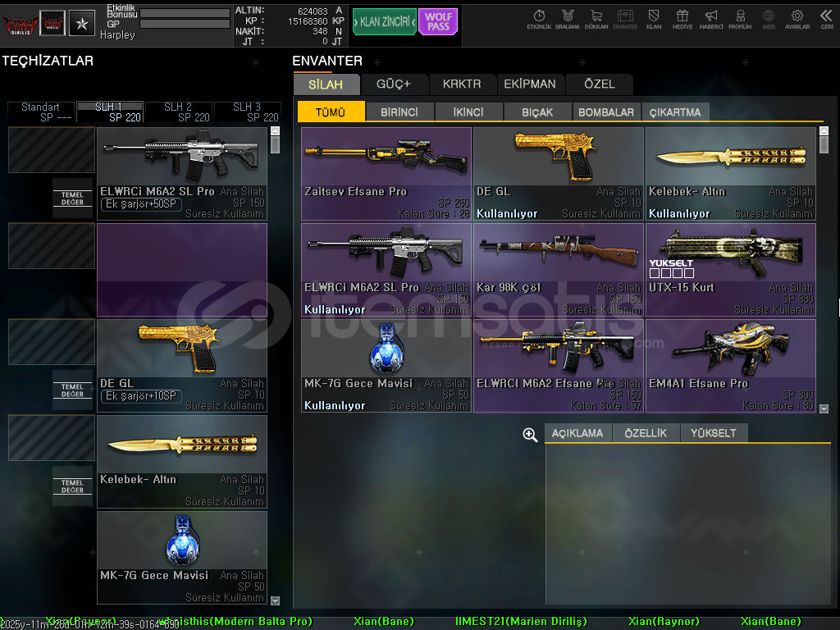
Task: Open the Sıralama ranking icon
Action: (x=568, y=20)
